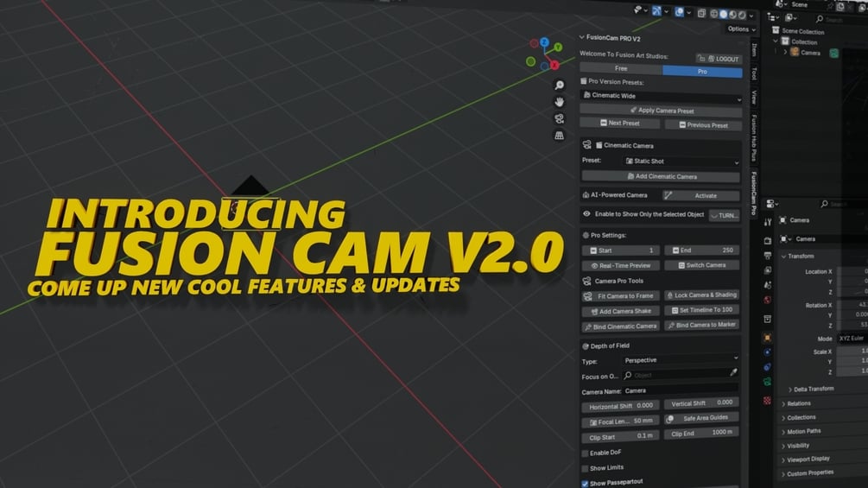Open the Physics properties tab icon
Image resolution: width=868 pixels, height=488 pixels.
[x=767, y=352]
